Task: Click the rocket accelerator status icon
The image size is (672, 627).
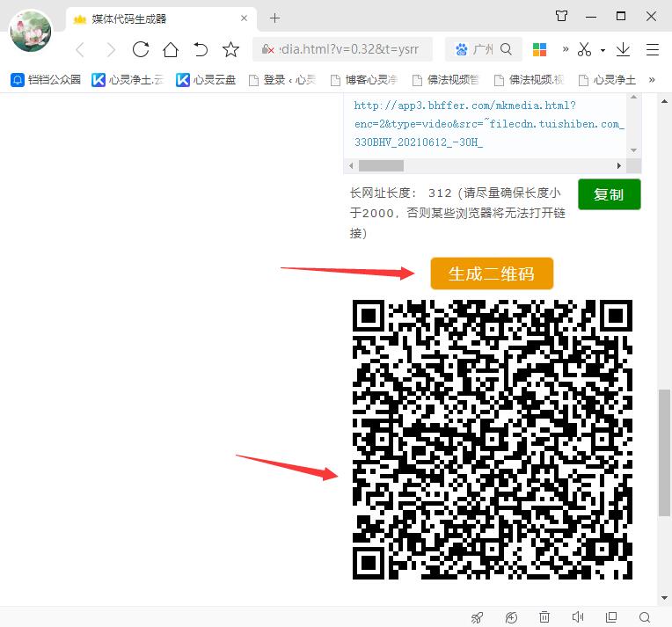Action: pyautogui.click(x=477, y=617)
